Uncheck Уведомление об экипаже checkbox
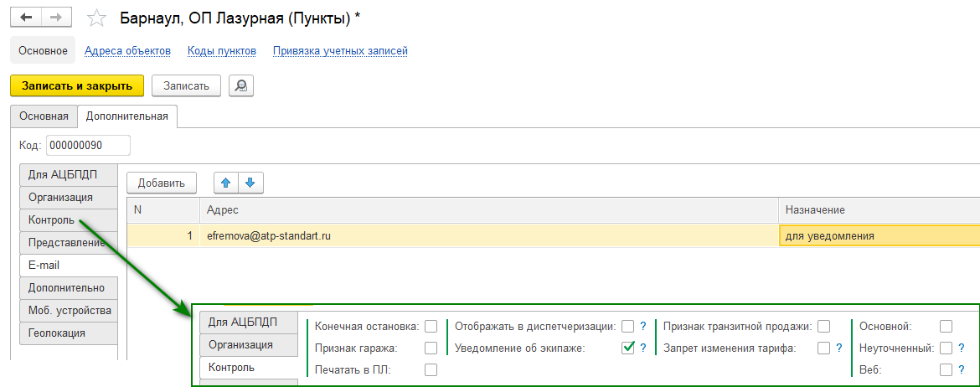The image size is (980, 387). pos(627,348)
